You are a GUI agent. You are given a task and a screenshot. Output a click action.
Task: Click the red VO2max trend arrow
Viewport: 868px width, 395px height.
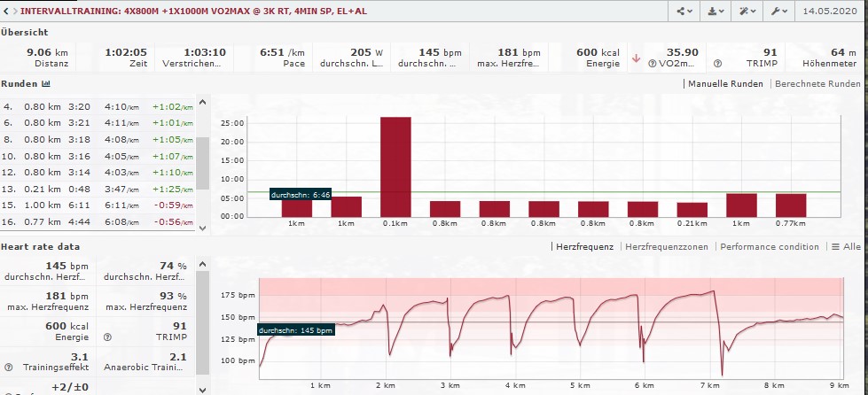pos(635,58)
